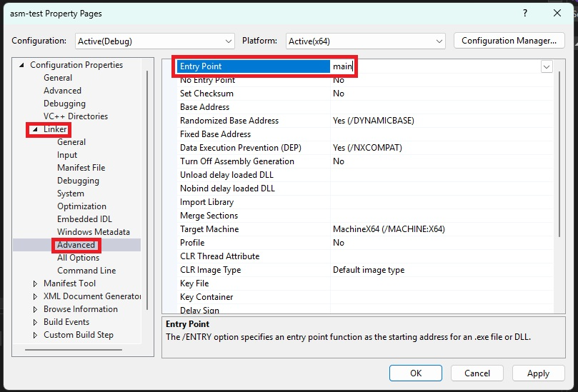Select Manifest File under Linker
The height and width of the screenshot is (392, 578).
point(81,168)
